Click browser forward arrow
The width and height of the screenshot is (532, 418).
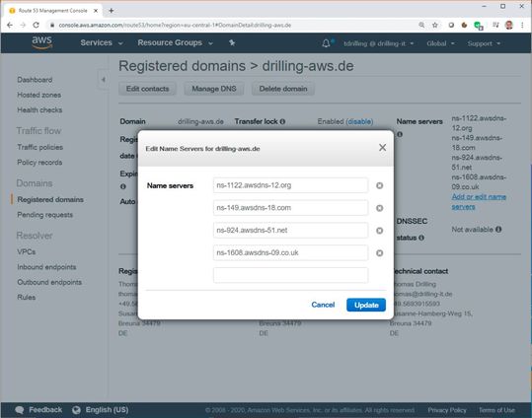pyautogui.click(x=23, y=25)
